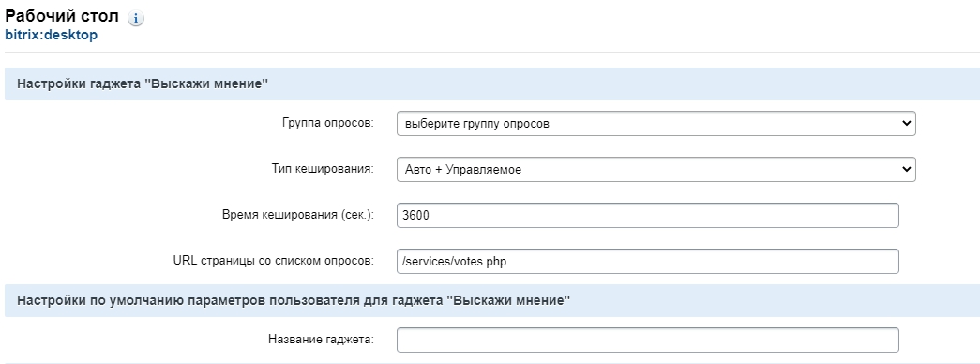Viewport: 980px width, 364px height.
Task: Click the URL страницы со списком опросов label
Action: [273, 261]
